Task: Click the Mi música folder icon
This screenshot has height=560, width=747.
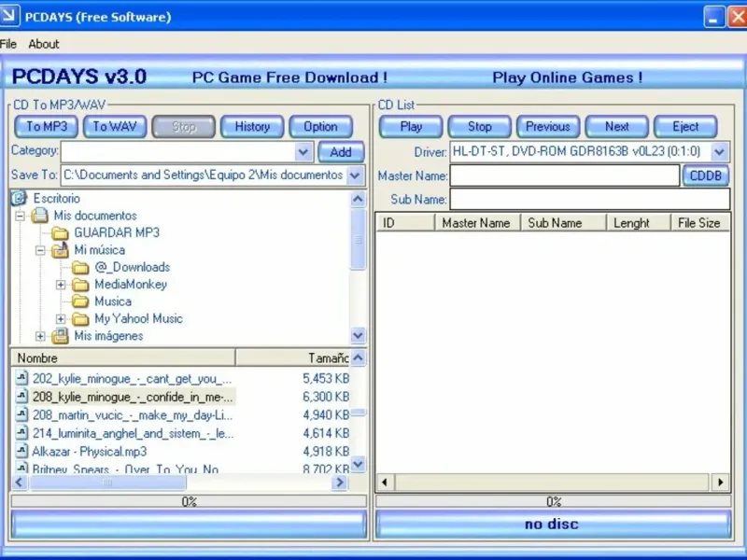Action: click(x=60, y=249)
